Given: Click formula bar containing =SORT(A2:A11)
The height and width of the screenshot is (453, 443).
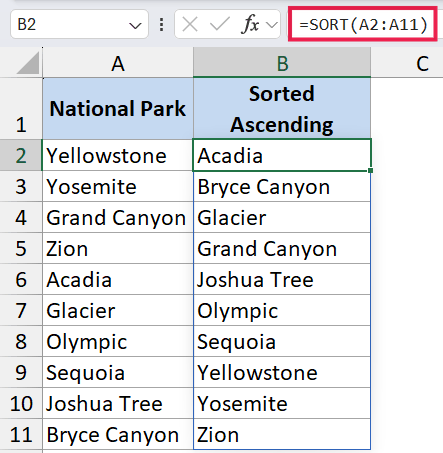Looking at the screenshot, I should (x=363, y=24).
